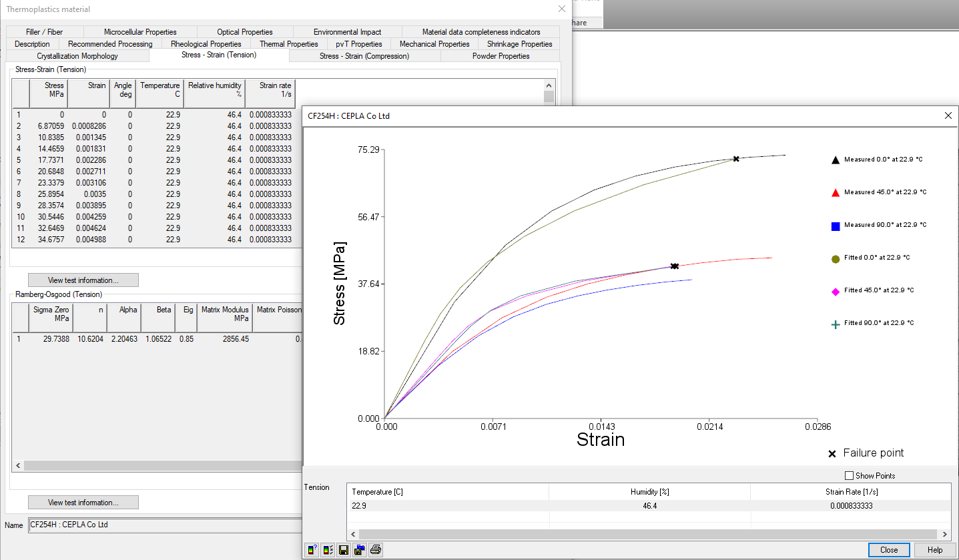The width and height of the screenshot is (959, 560).
Task: Click the examine result query icon
Action: pos(312,550)
